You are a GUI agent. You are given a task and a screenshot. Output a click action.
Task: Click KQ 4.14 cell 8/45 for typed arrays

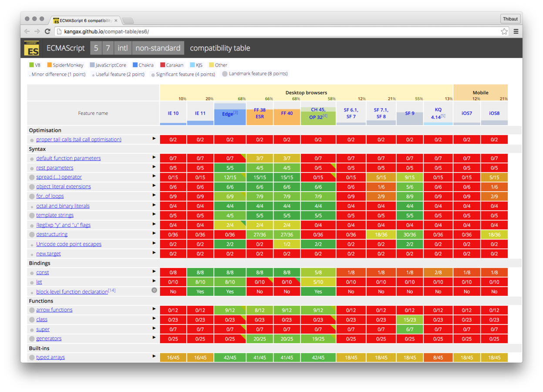[x=438, y=358]
